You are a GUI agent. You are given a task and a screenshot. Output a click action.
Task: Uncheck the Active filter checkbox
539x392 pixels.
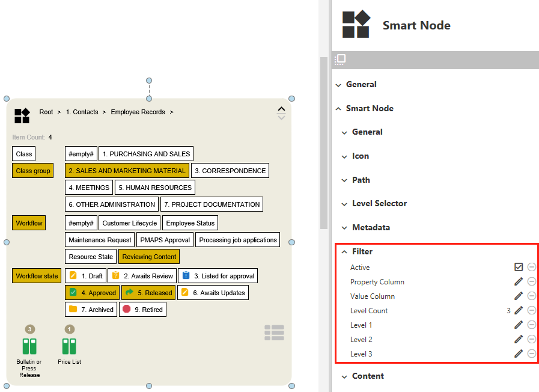(519, 267)
